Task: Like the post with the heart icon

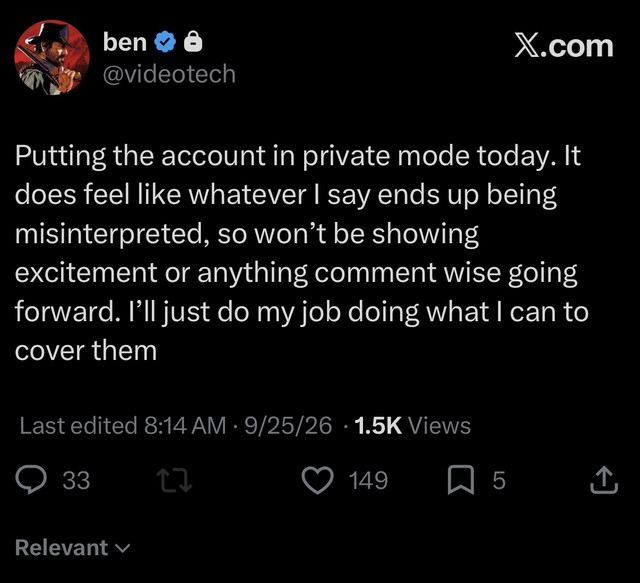Action: point(318,480)
